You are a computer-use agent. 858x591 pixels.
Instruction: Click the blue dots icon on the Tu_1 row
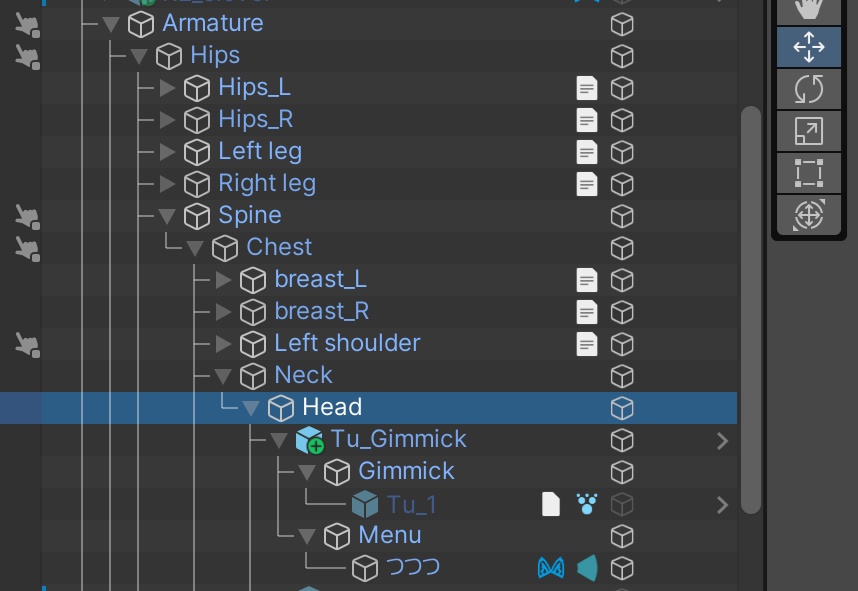click(x=587, y=504)
